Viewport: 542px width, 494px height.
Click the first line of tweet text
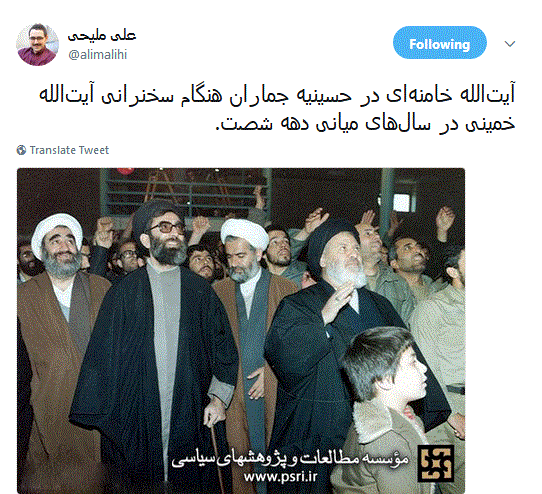click(277, 95)
